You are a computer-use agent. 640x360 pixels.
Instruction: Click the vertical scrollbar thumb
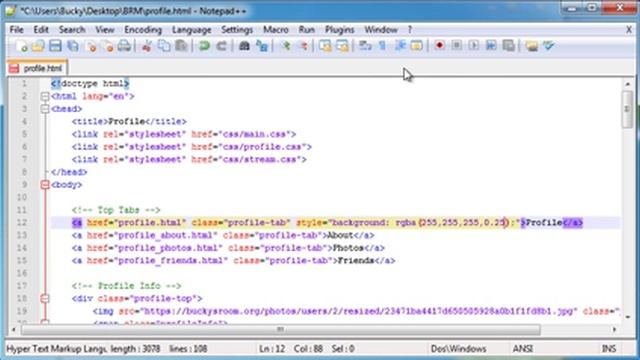tap(628, 109)
